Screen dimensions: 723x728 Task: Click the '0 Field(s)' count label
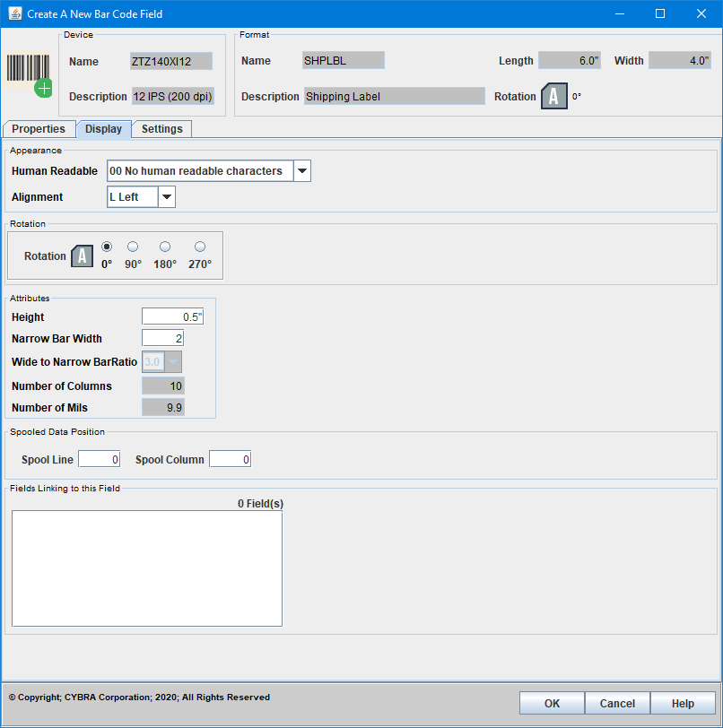pyautogui.click(x=261, y=503)
